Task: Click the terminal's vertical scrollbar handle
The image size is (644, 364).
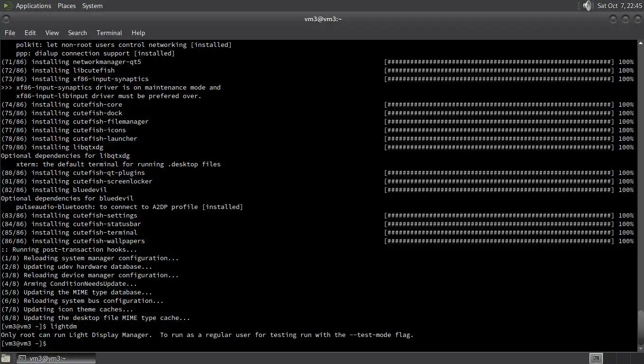Action: point(640,327)
